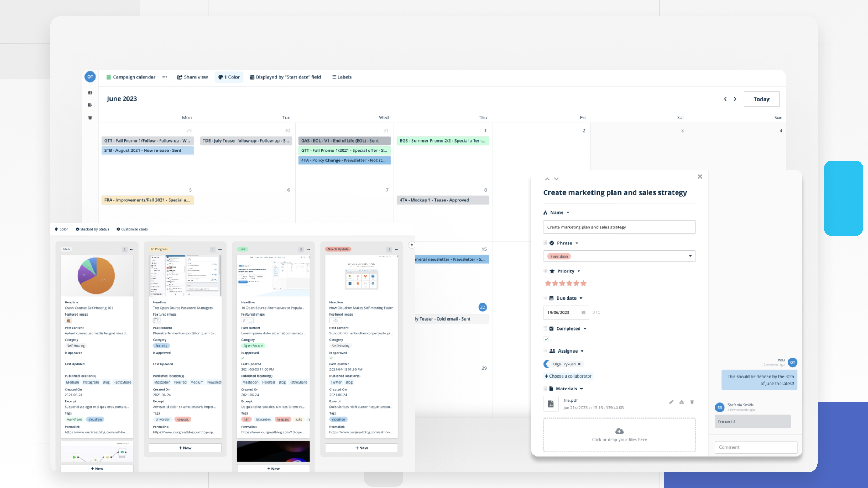Click Choose a collaborator
This screenshot has width=868, height=488.
(x=568, y=376)
